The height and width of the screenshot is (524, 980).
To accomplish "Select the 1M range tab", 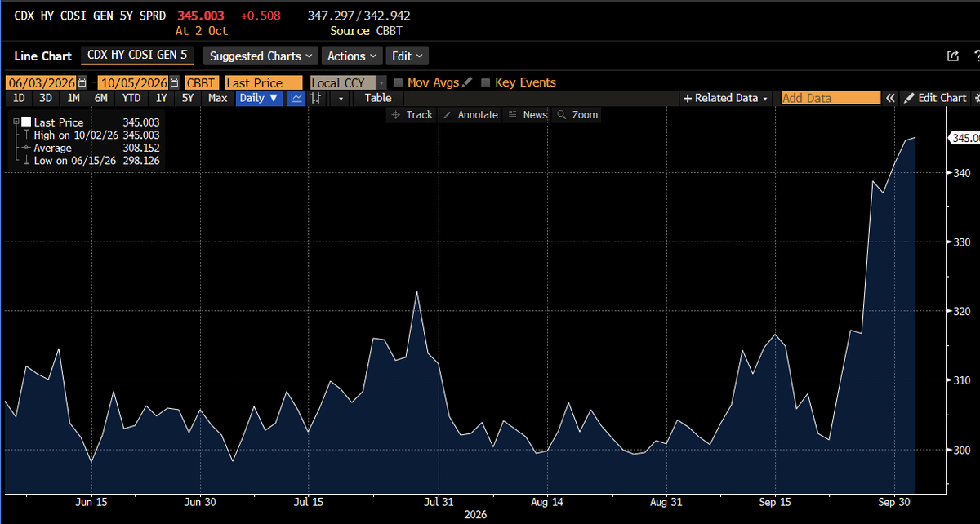I will (x=73, y=98).
